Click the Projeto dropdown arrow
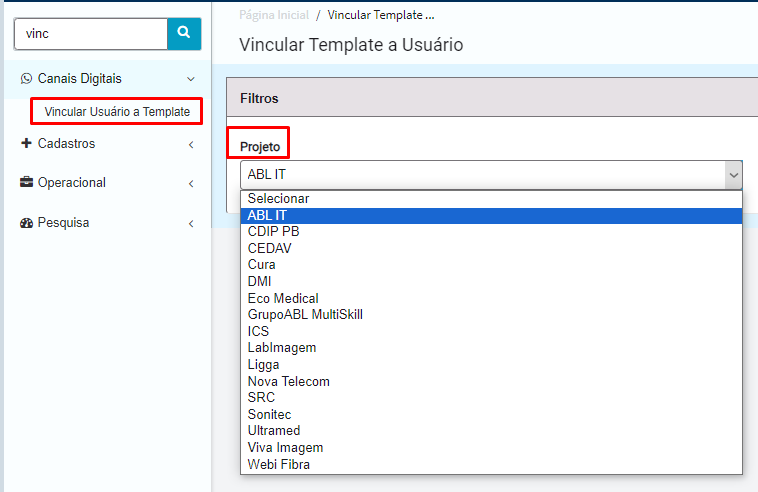 click(x=733, y=175)
